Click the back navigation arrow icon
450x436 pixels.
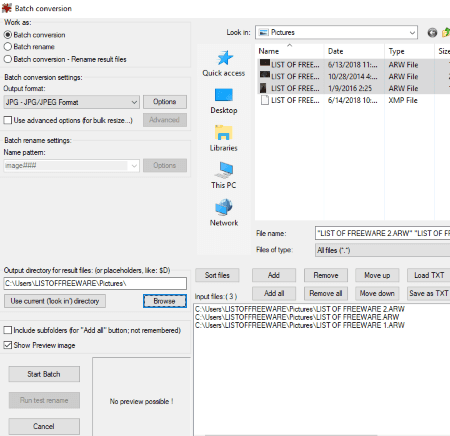point(432,33)
